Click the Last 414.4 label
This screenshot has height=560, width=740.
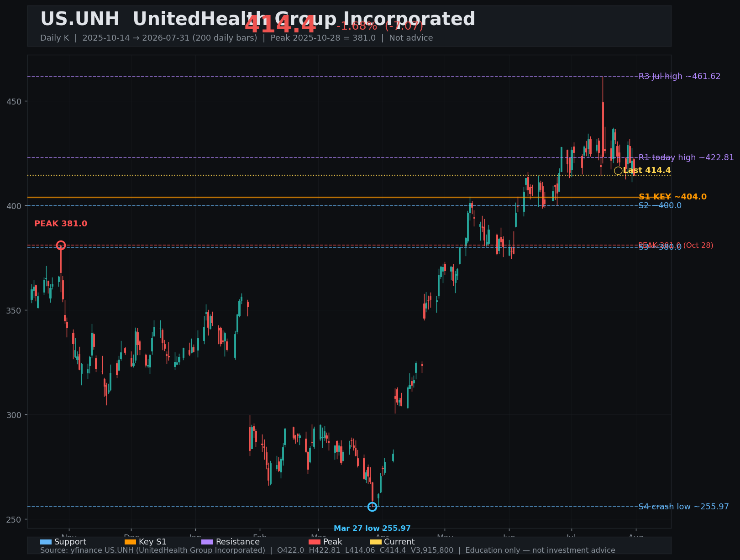(647, 170)
